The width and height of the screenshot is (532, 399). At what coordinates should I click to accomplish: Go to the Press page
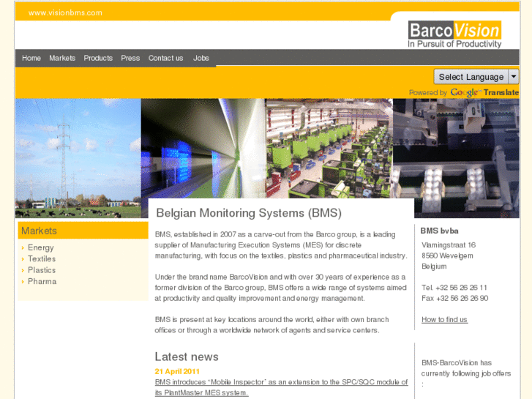coord(130,58)
